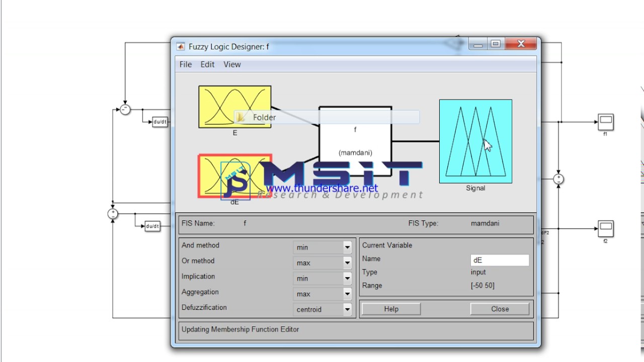
Task: Open the Defuzzification dropdown
Action: pos(323,309)
